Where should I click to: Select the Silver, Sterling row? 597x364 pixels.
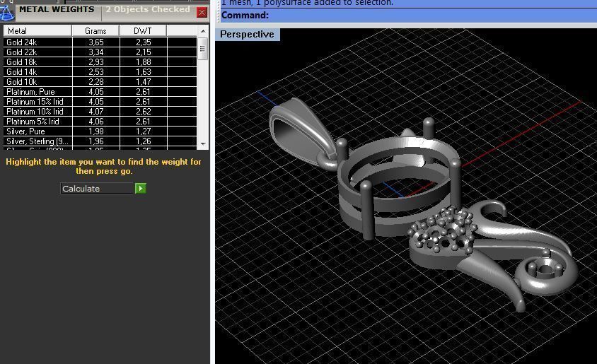click(x=100, y=141)
